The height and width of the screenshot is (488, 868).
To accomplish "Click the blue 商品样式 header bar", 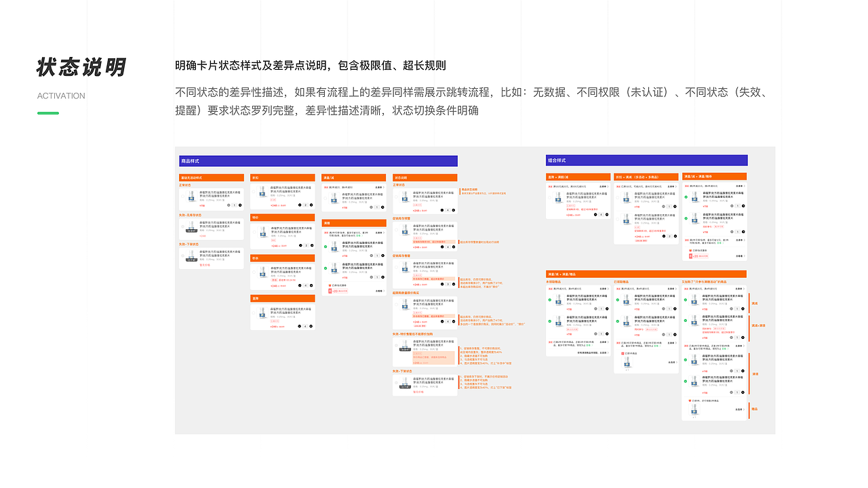I will (318, 161).
